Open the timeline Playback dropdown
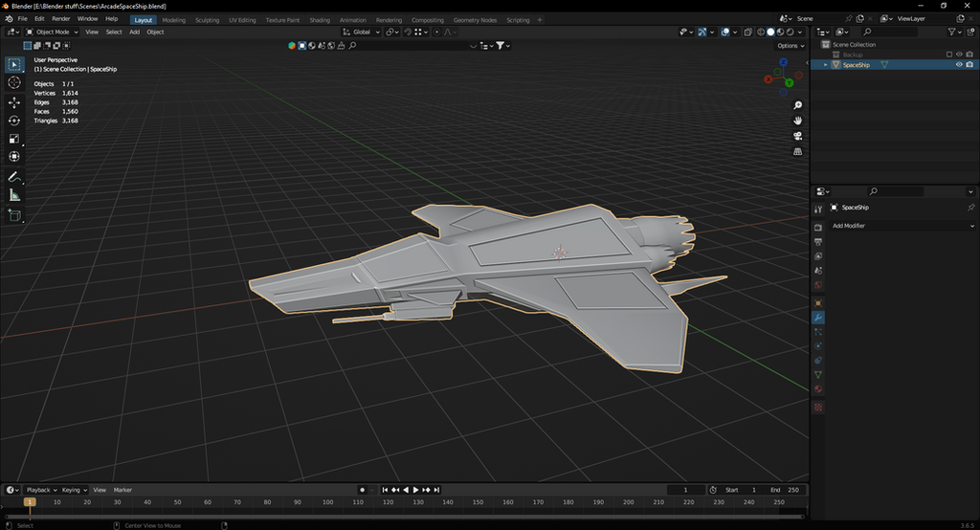980x530 pixels. pos(41,490)
